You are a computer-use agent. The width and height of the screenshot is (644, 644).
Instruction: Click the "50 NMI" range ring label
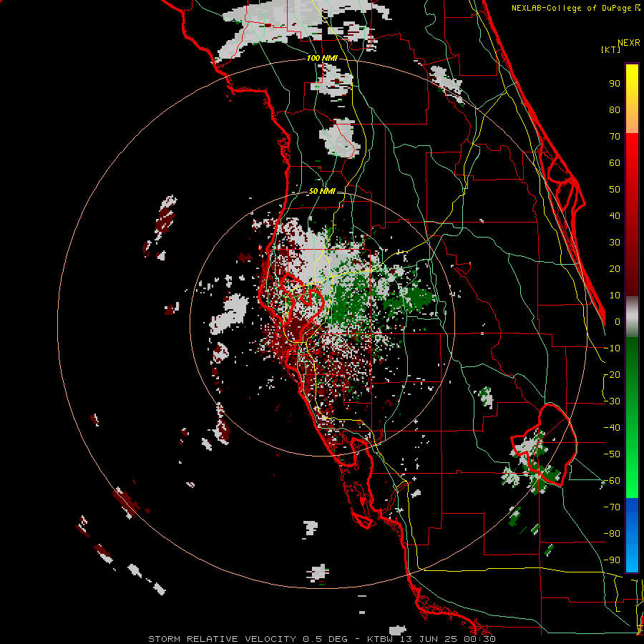click(x=322, y=191)
